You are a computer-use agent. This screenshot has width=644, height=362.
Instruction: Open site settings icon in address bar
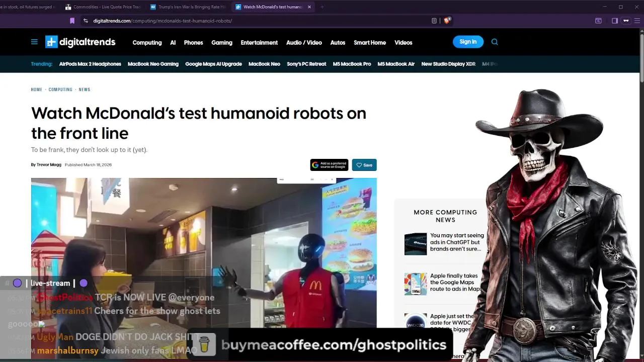[x=86, y=21]
